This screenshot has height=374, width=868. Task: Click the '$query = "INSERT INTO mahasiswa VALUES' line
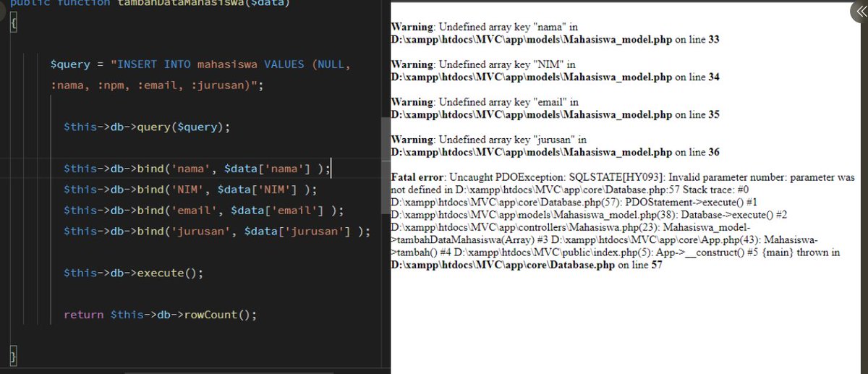coord(200,64)
